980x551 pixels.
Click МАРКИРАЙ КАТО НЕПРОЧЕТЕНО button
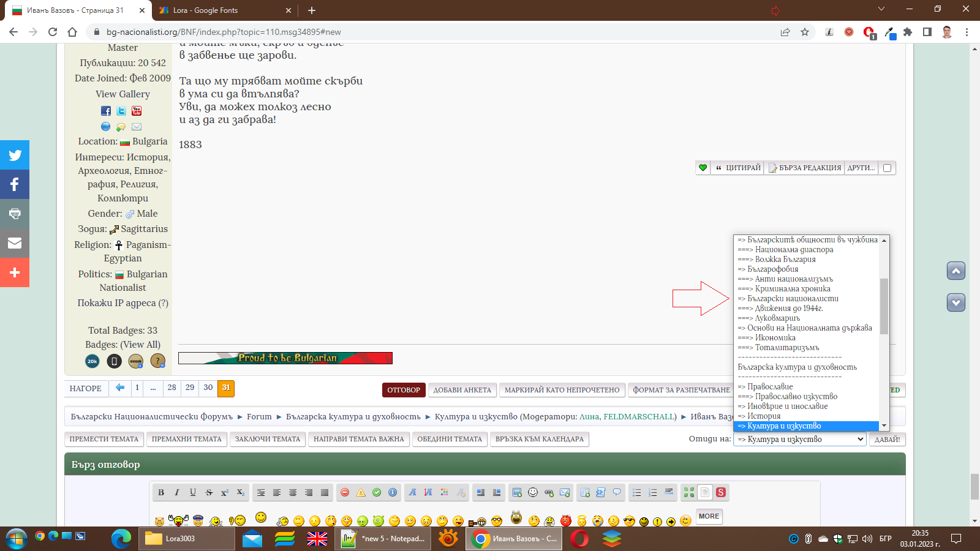point(562,390)
